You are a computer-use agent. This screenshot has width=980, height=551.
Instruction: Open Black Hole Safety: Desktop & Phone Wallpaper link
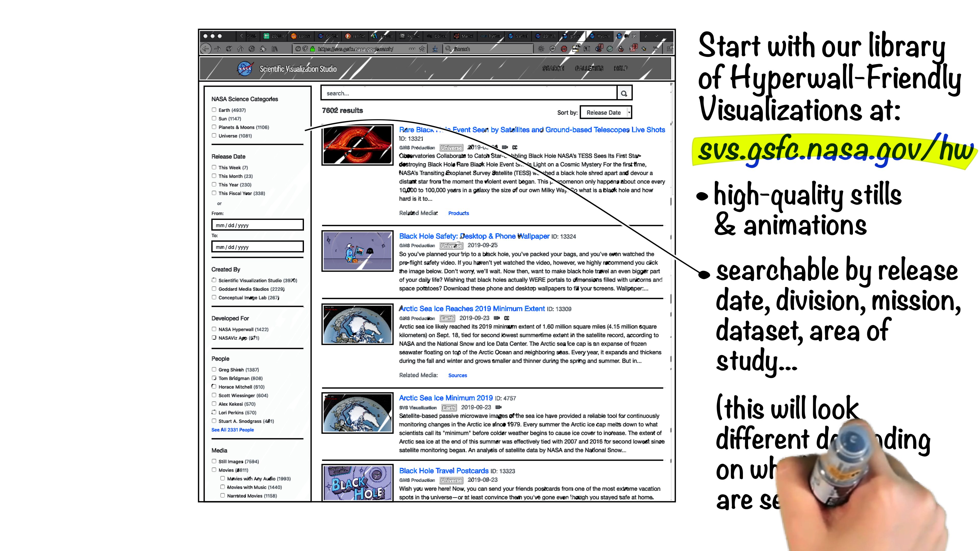(474, 236)
